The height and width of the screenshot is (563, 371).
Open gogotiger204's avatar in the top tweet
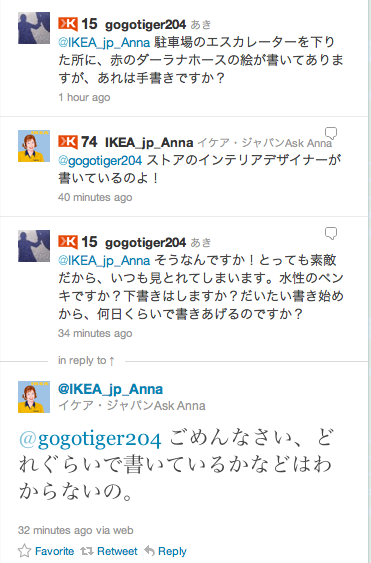34,28
